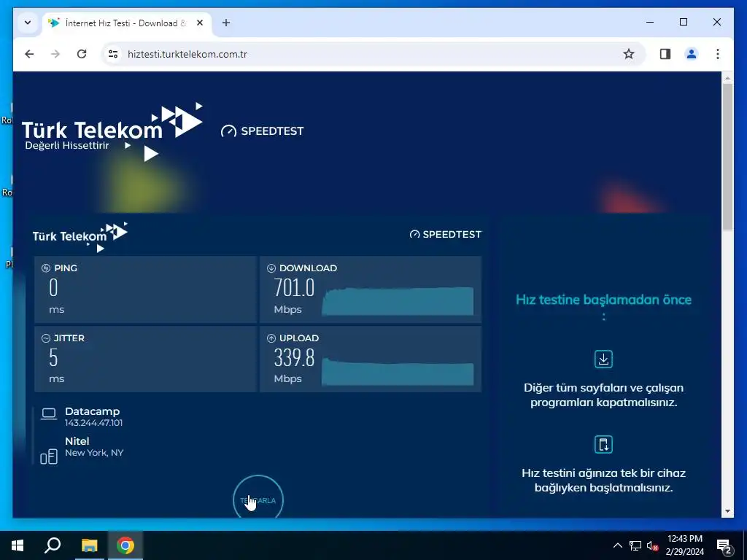
Task: Click the scrollbar up arrow
Action: coord(727,78)
